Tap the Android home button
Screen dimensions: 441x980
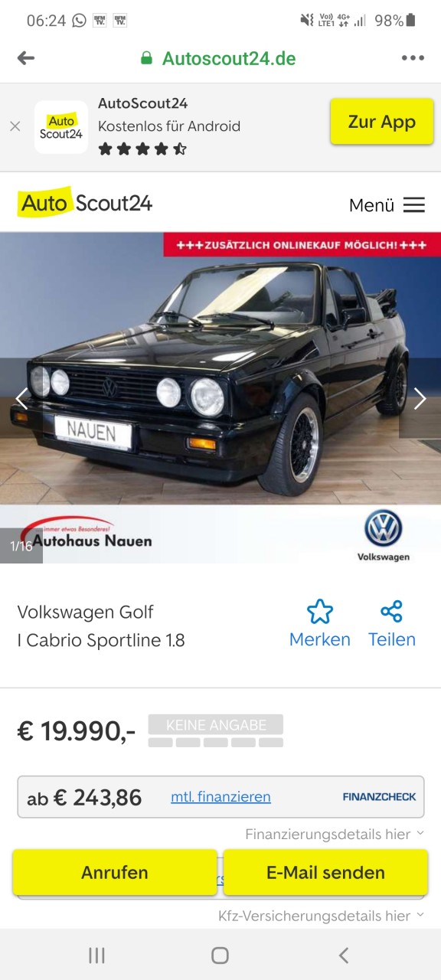coord(220,955)
